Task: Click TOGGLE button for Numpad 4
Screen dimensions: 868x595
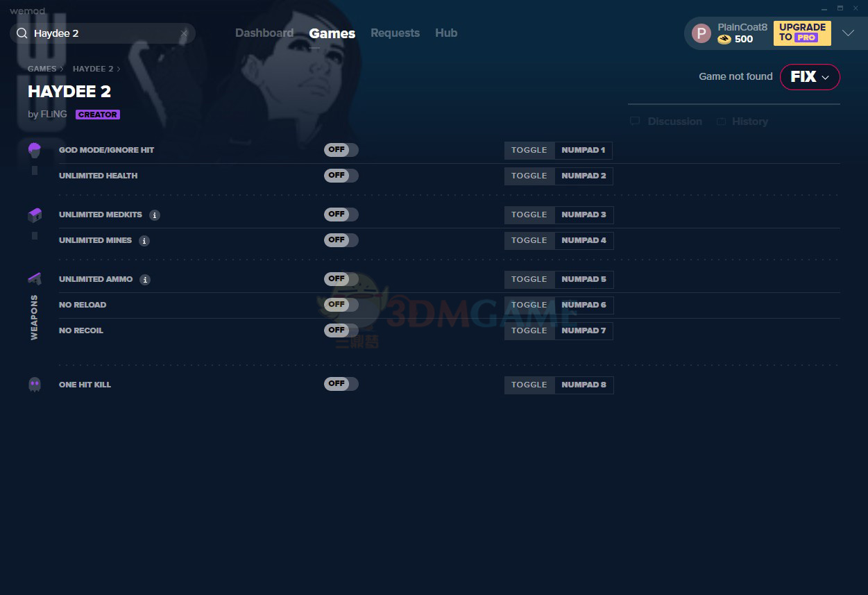Action: pyautogui.click(x=529, y=241)
